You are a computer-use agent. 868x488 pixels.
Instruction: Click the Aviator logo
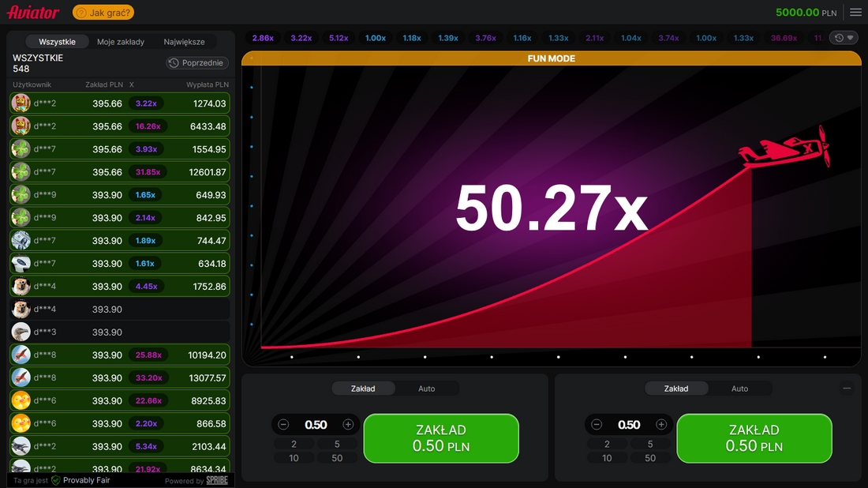coord(33,13)
